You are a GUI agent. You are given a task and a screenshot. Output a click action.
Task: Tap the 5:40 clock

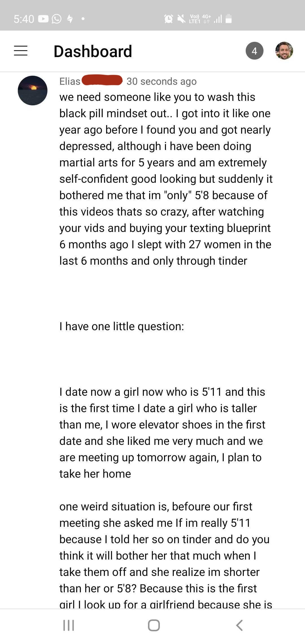click(24, 19)
